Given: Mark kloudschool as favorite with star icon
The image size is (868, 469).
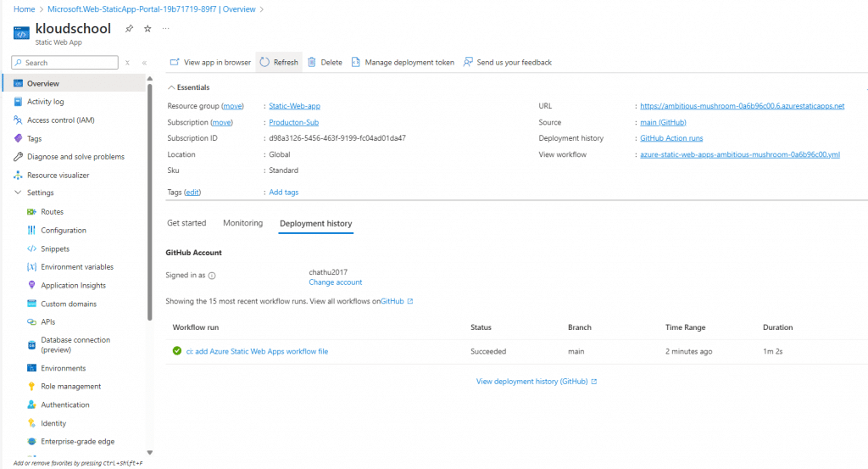Looking at the screenshot, I should (147, 29).
